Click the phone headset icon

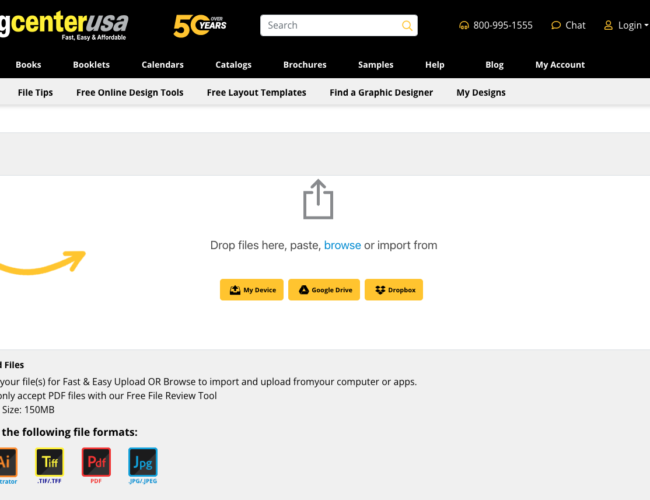pyautogui.click(x=463, y=25)
